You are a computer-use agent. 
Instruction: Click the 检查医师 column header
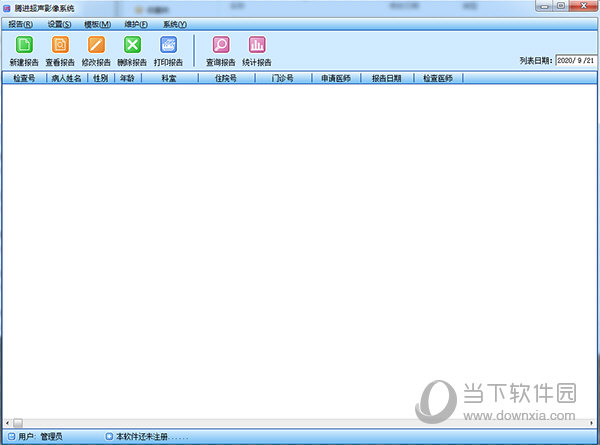pyautogui.click(x=438, y=78)
